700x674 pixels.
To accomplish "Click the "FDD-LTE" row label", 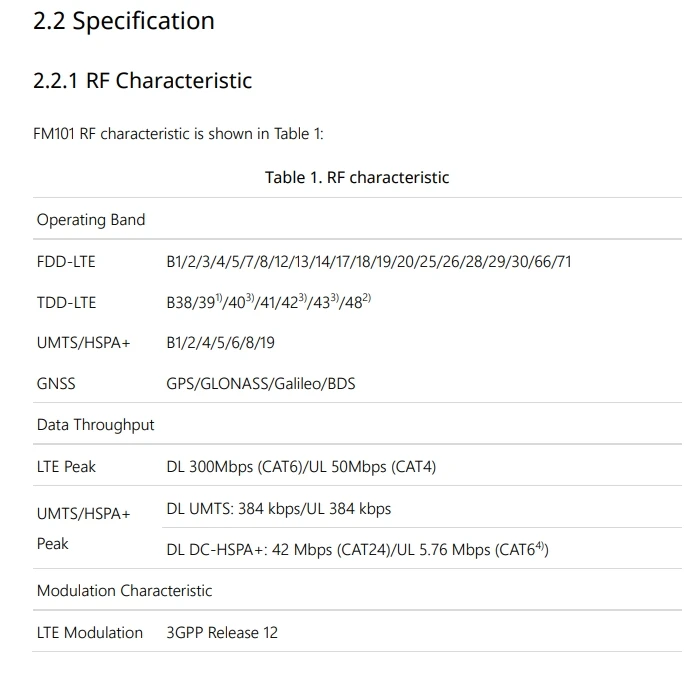I will [66, 262].
